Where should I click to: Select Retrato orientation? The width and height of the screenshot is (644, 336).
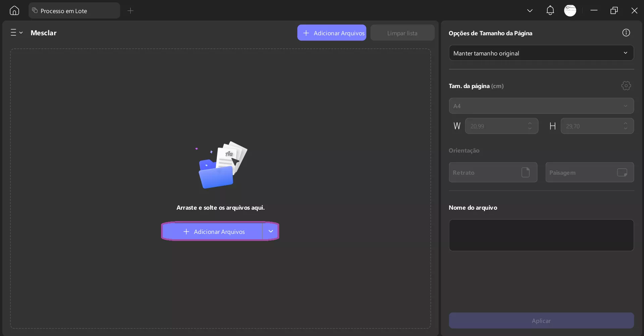tap(493, 172)
